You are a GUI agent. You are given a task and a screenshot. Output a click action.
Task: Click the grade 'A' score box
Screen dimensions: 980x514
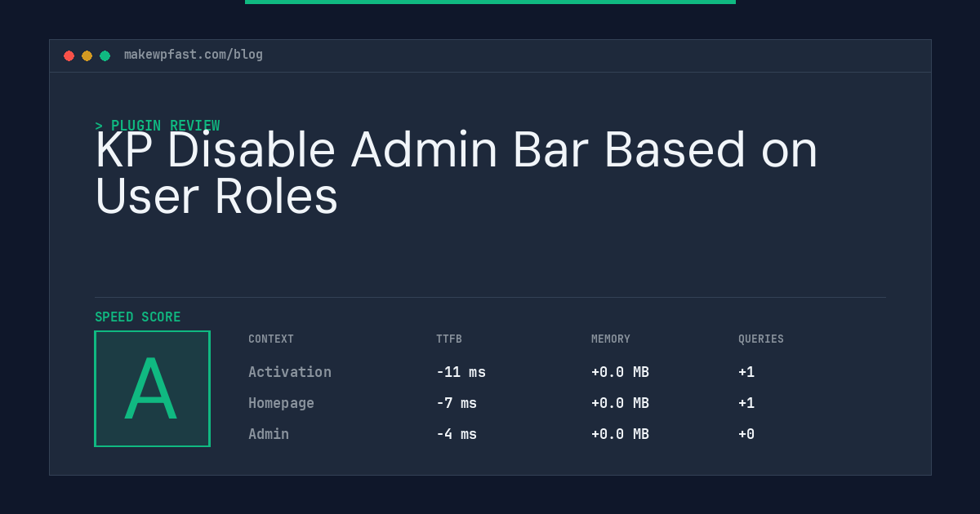pyautogui.click(x=152, y=388)
